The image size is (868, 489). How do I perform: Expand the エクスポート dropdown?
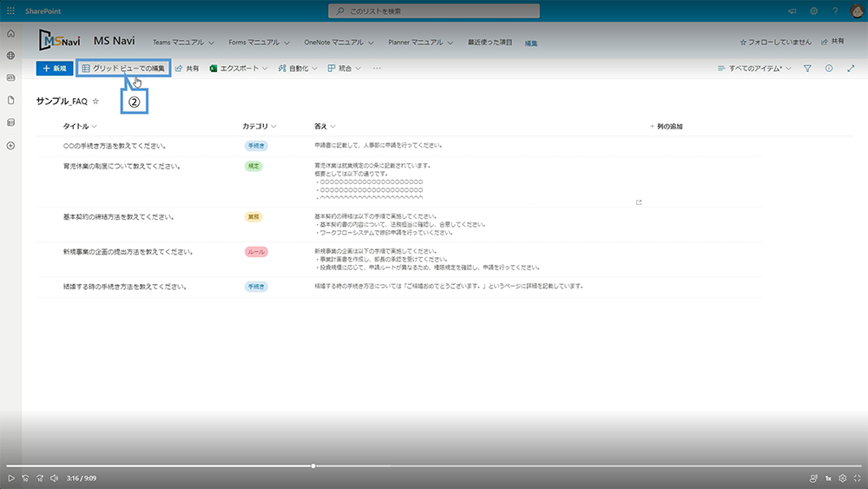(x=240, y=68)
